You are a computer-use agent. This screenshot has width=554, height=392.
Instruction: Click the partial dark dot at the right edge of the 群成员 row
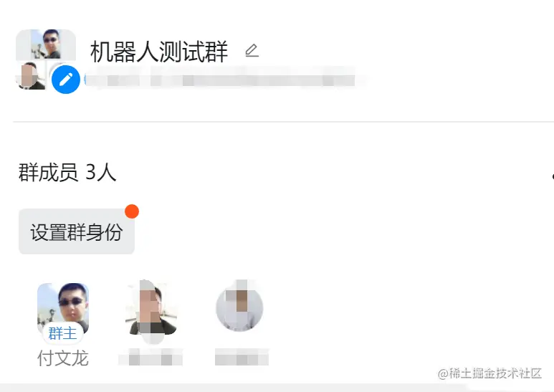coord(553,176)
